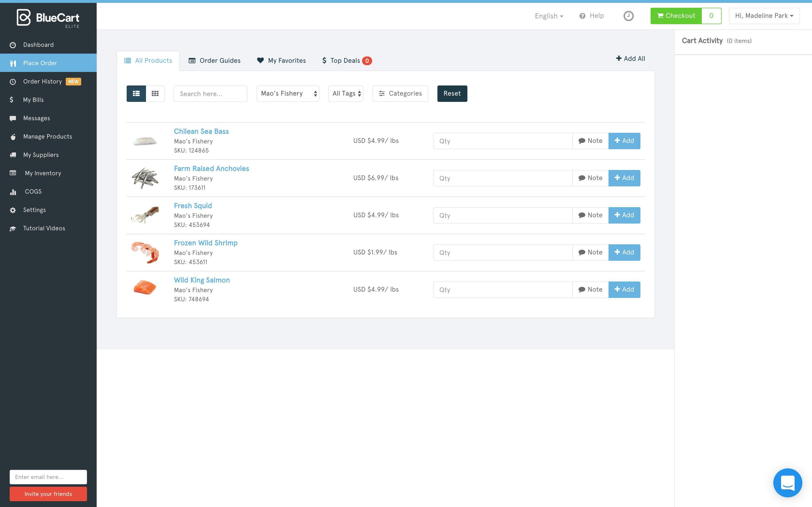Expand the All Tags dropdown
This screenshot has height=507, width=812.
click(346, 94)
